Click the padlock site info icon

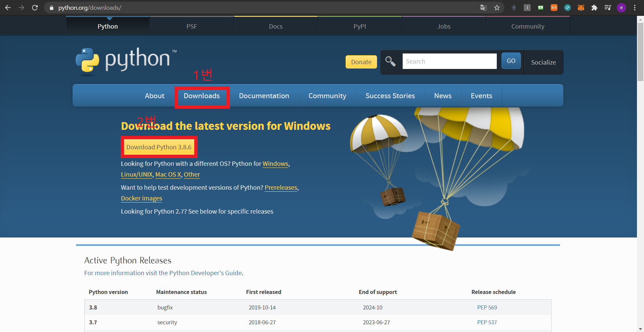(51, 8)
